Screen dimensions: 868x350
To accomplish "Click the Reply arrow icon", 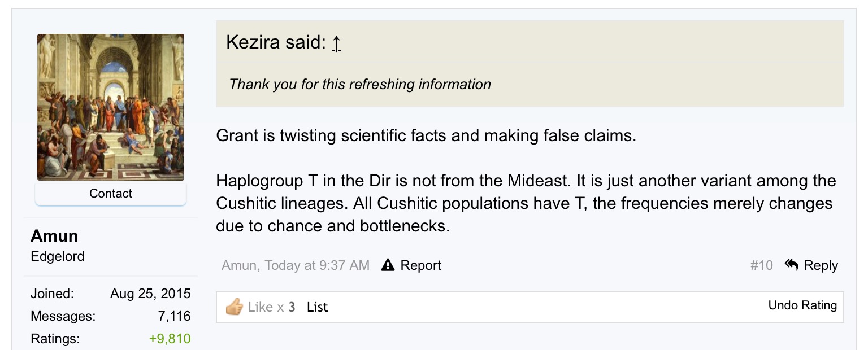I will click(791, 264).
